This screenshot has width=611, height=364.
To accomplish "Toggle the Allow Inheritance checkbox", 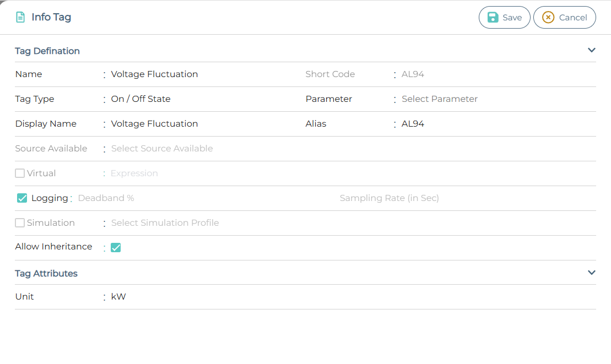I will click(116, 248).
